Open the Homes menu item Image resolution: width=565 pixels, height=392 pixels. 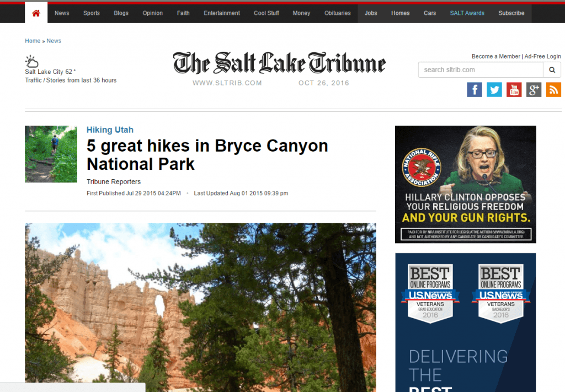coord(401,13)
